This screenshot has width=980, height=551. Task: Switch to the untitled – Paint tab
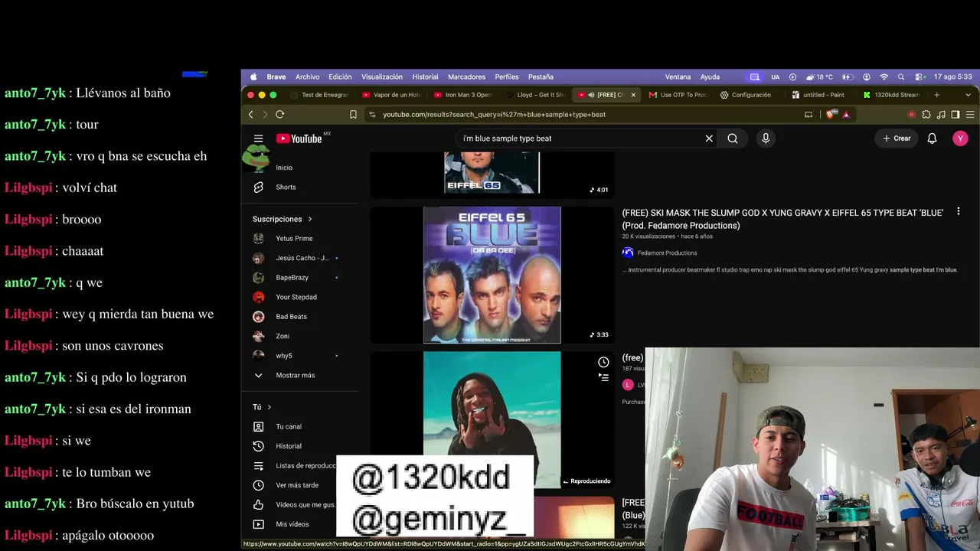click(818, 95)
